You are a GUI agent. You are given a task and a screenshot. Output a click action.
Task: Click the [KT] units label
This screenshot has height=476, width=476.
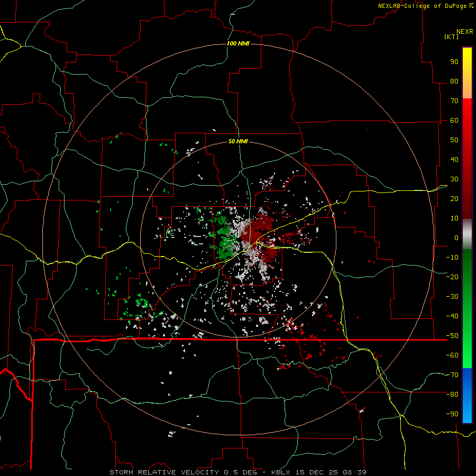[452, 36]
